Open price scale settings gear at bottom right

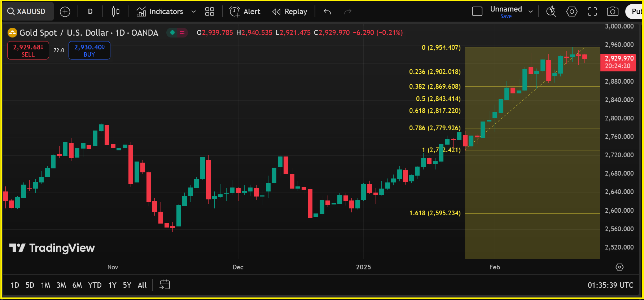point(619,267)
